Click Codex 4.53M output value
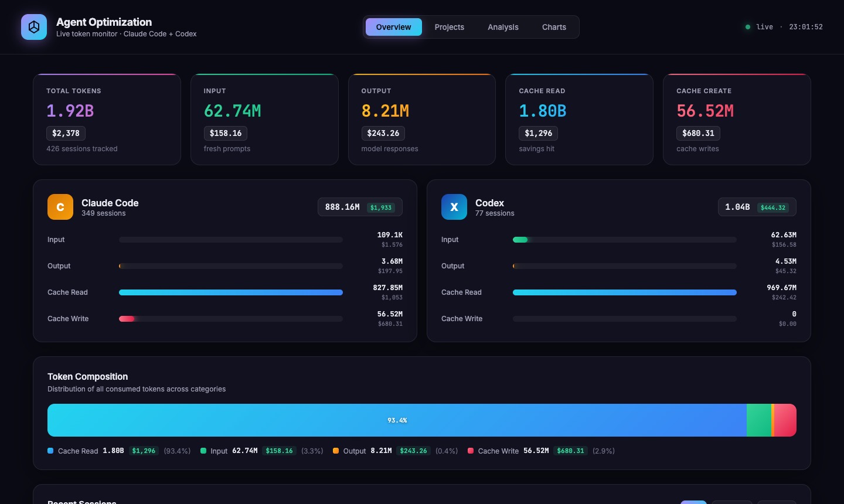Image resolution: width=844 pixels, height=504 pixels. [x=786, y=261]
